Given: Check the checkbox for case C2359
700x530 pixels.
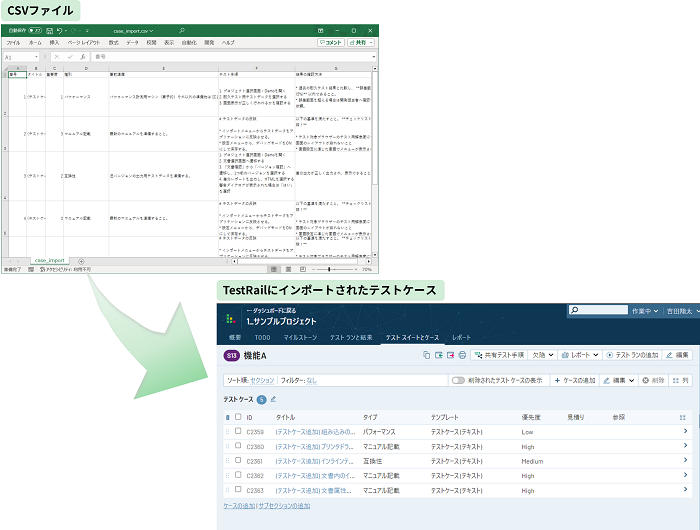Looking at the screenshot, I should 238,431.
